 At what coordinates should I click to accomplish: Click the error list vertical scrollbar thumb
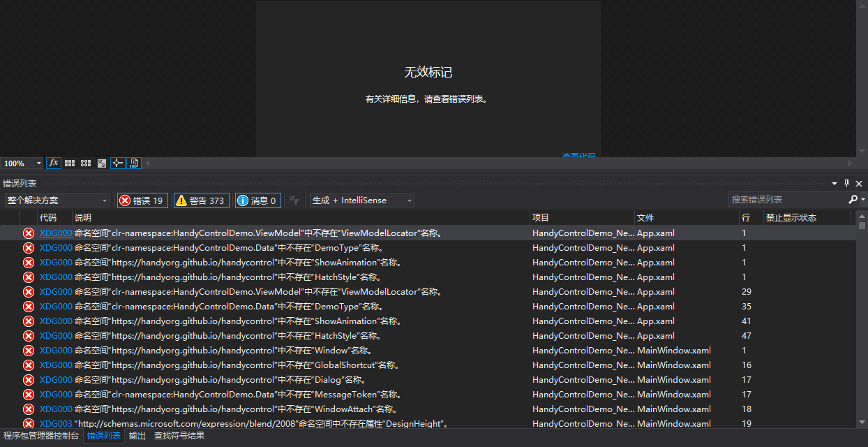(x=862, y=226)
